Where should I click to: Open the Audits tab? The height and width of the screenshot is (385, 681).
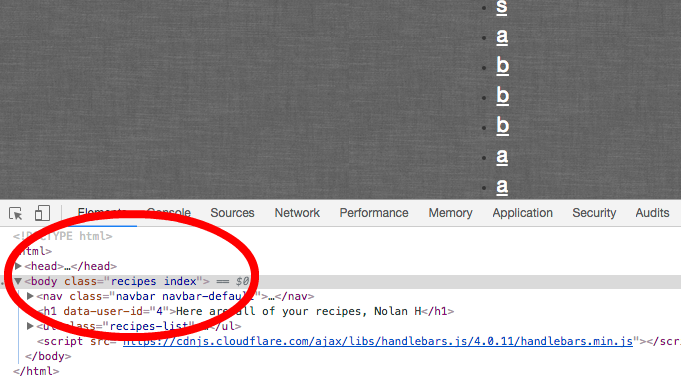652,213
